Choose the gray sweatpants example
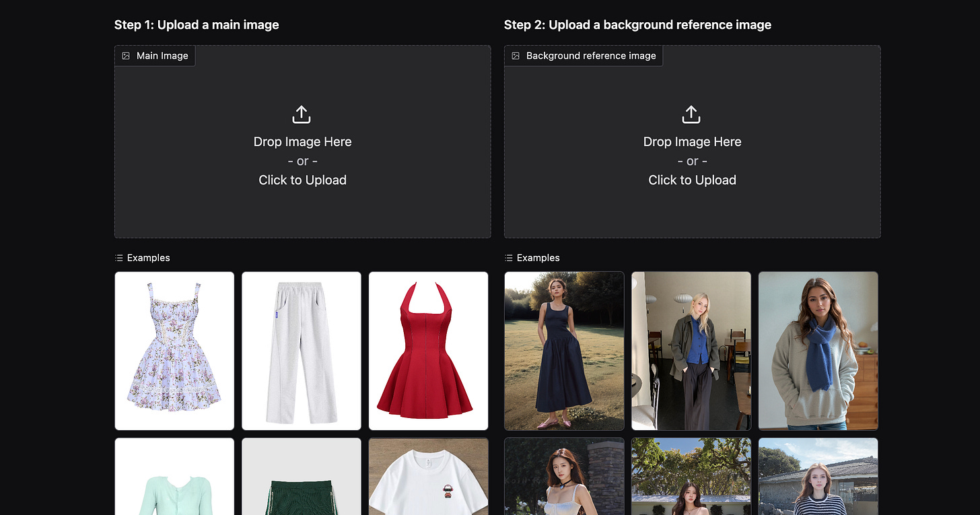 coord(302,351)
